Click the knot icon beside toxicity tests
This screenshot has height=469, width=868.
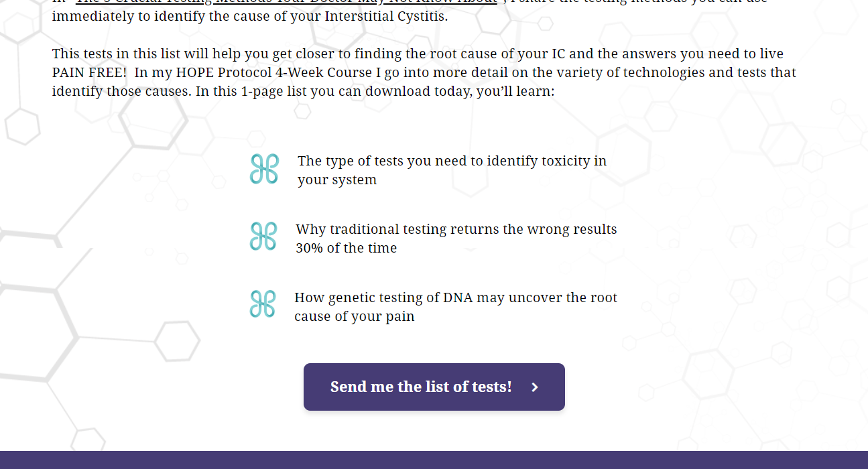(x=264, y=169)
